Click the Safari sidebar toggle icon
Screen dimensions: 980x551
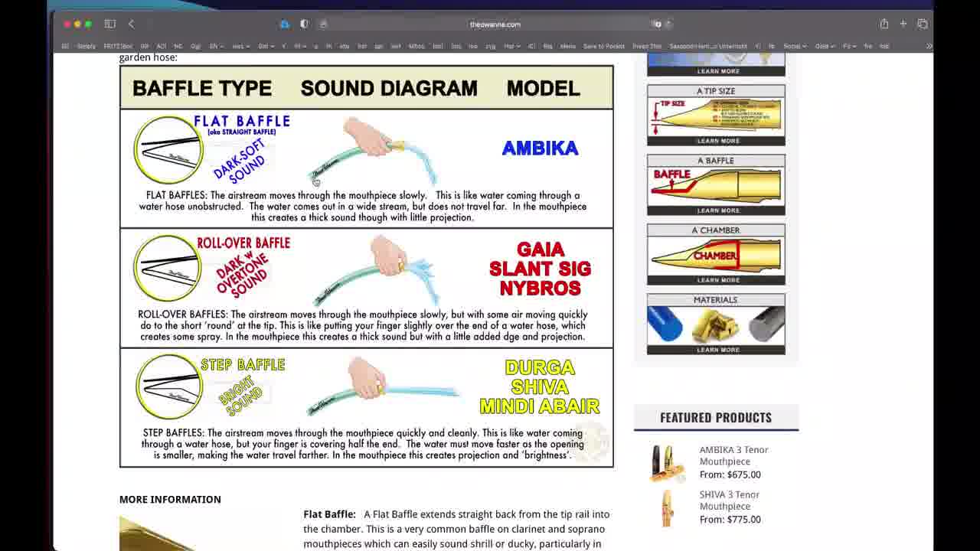[x=109, y=24]
